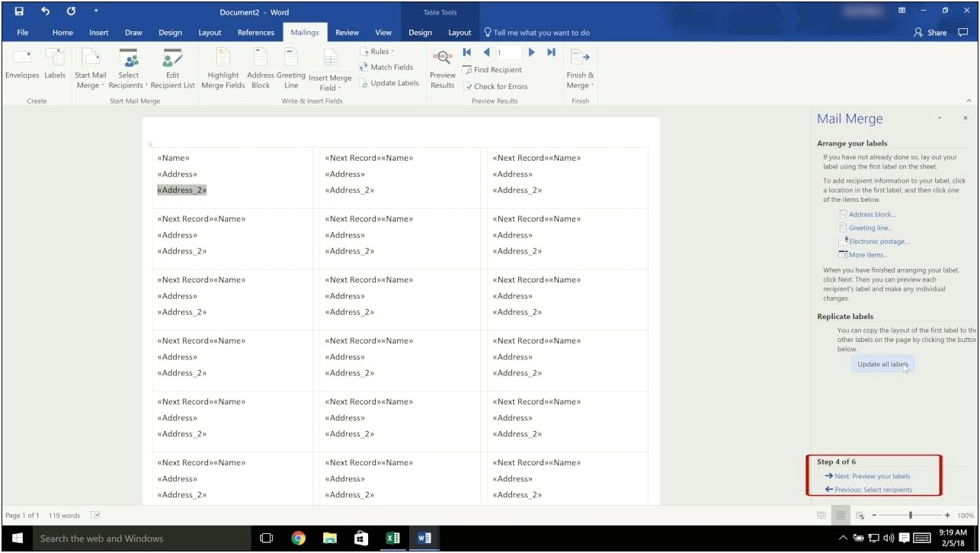The height and width of the screenshot is (553, 980).
Task: Switch to the Insert tab
Action: tap(99, 33)
